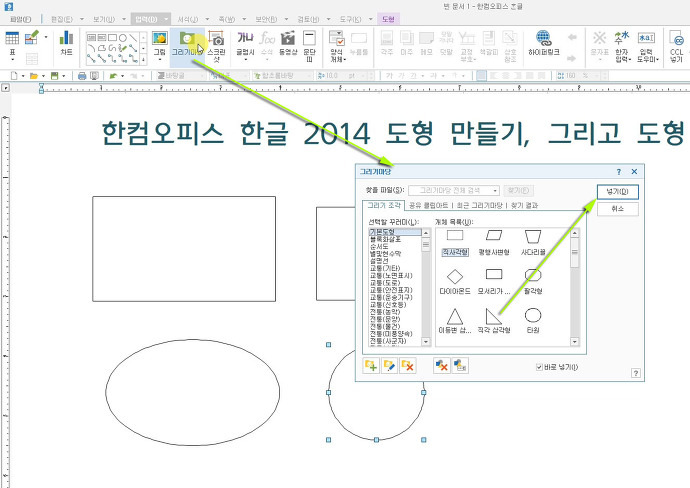Click the delete object icon in dialog
This screenshot has width=690, height=488.
[x=441, y=365]
